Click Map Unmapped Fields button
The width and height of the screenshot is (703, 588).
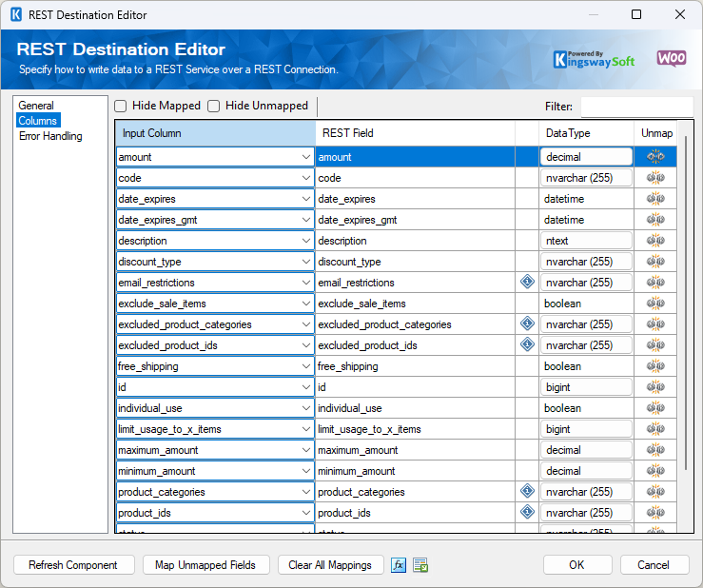[x=205, y=565]
